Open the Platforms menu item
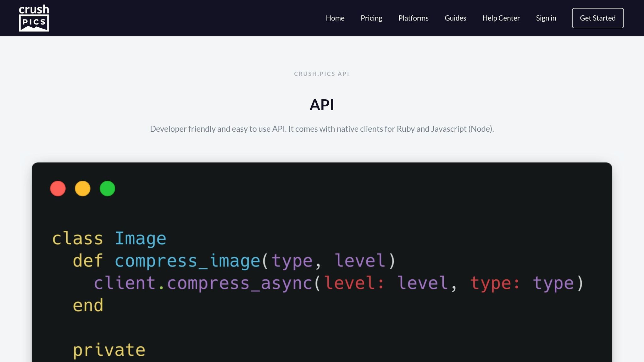The image size is (644, 362). click(x=413, y=18)
